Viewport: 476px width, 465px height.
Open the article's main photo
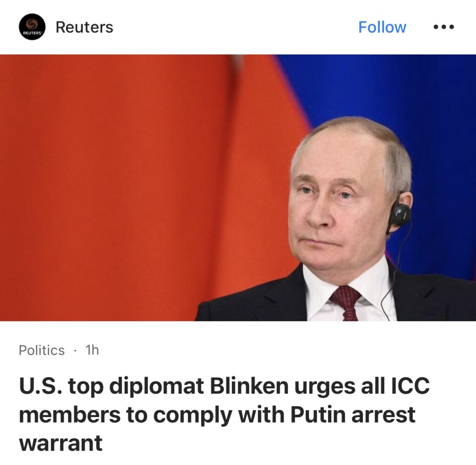[238, 187]
